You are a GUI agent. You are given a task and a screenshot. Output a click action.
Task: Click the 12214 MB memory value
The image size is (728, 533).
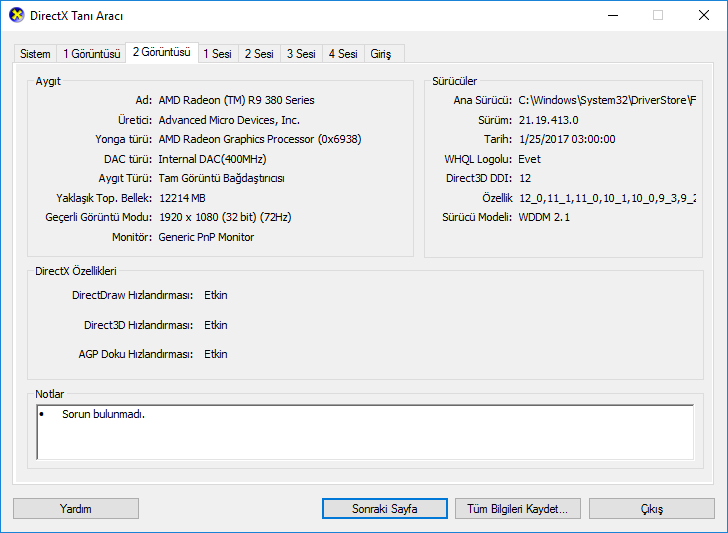182,198
